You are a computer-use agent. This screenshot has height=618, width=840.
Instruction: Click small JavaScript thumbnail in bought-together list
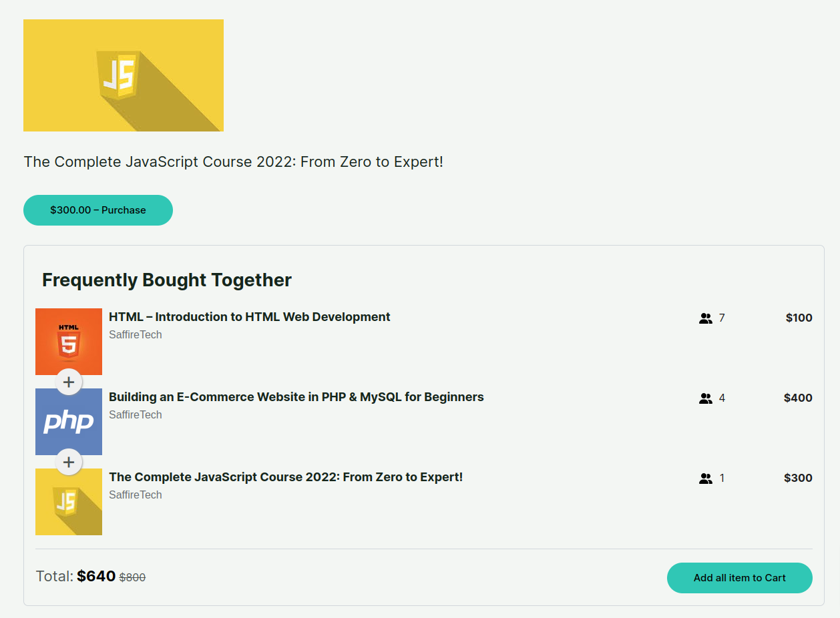69,502
